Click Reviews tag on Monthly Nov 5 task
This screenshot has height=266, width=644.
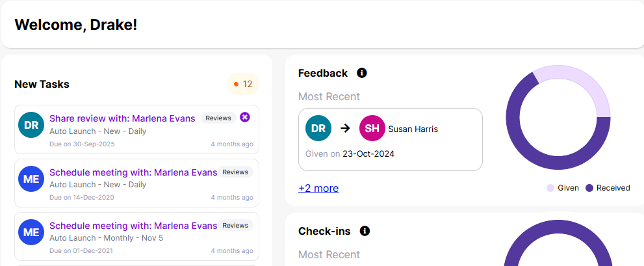(235, 226)
